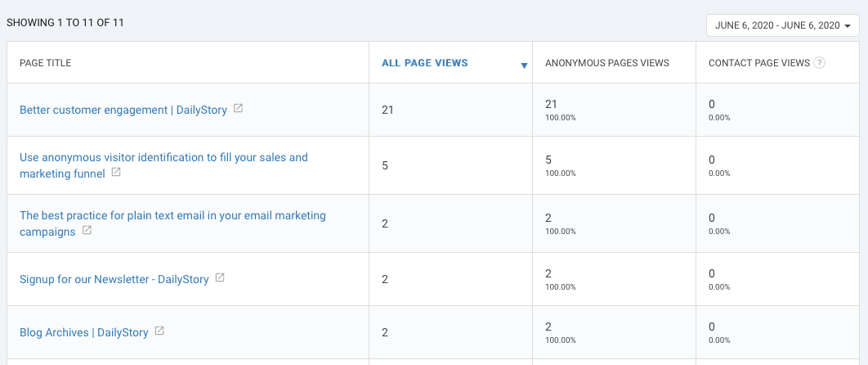Open external link icon for Blog Archives
This screenshot has height=365, width=868.
tap(159, 331)
